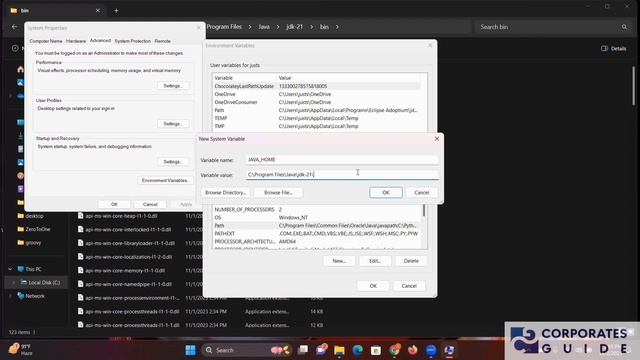Open File Explorer from the taskbar
This screenshot has width=640, height=360.
tap(339, 350)
